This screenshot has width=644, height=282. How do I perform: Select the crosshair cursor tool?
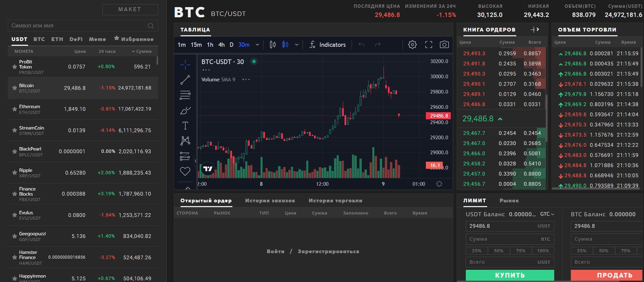(185, 64)
